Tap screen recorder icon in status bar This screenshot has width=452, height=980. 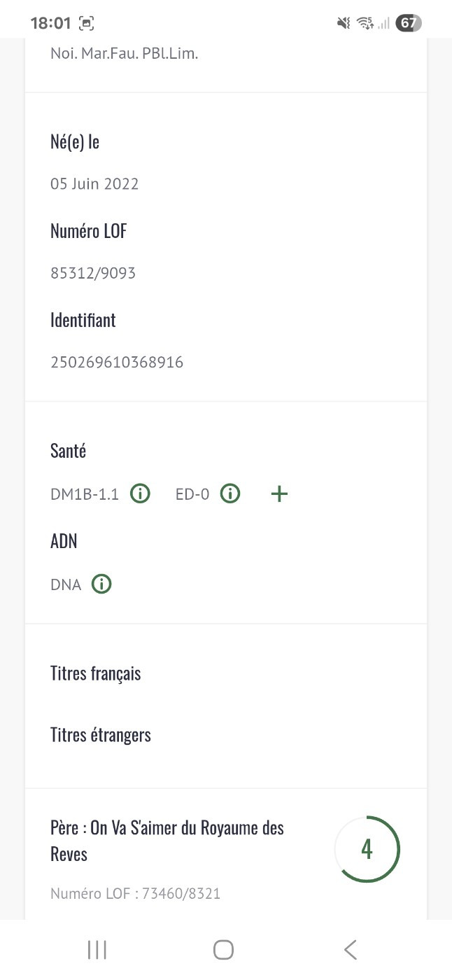point(87,23)
